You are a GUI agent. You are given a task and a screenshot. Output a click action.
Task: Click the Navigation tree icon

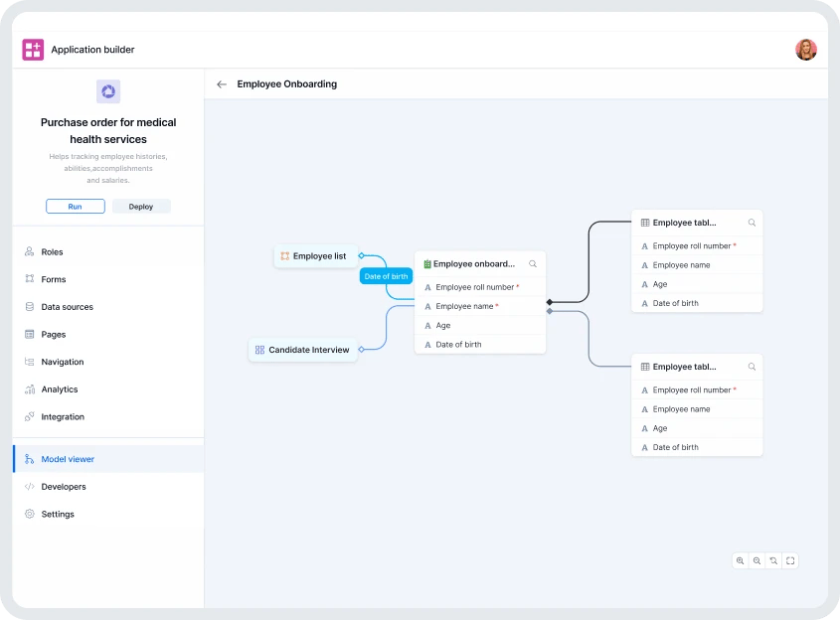(x=30, y=362)
